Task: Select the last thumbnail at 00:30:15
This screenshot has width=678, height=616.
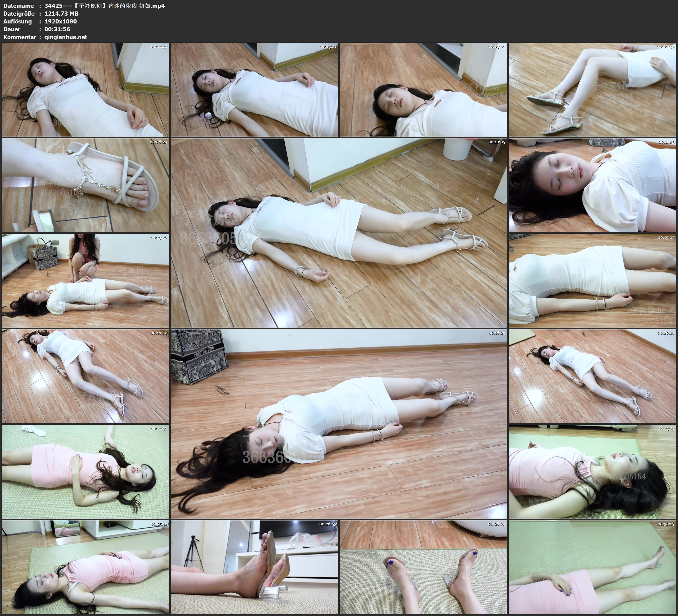Action: pyautogui.click(x=592, y=567)
